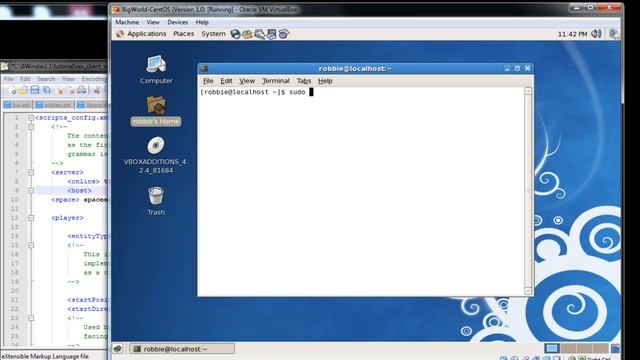Collapse the comment fold on line 23
This screenshot has width=640, height=360.
(31, 318)
